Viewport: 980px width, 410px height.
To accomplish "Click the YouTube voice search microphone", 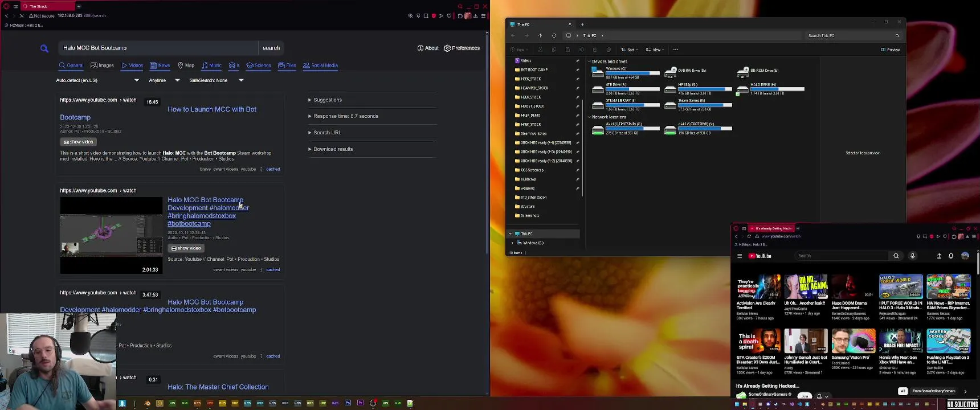I will point(913,256).
